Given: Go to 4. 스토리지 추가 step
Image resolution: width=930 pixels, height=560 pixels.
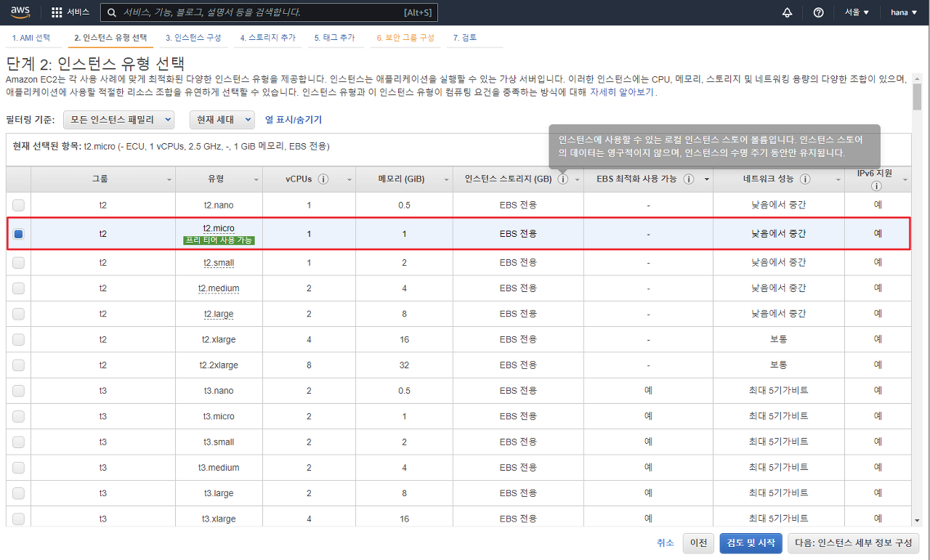Looking at the screenshot, I should 268,37.
